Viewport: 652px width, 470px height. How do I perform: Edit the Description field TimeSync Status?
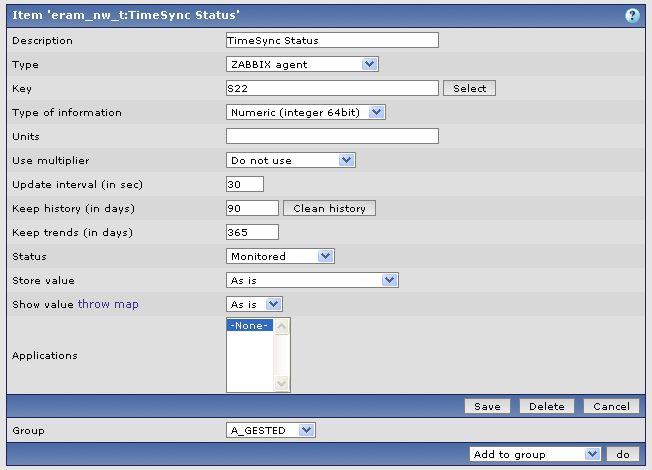[x=332, y=40]
